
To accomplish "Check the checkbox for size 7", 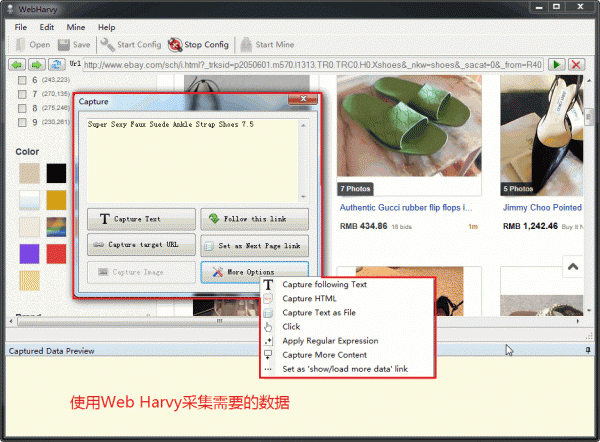I will click(22, 94).
